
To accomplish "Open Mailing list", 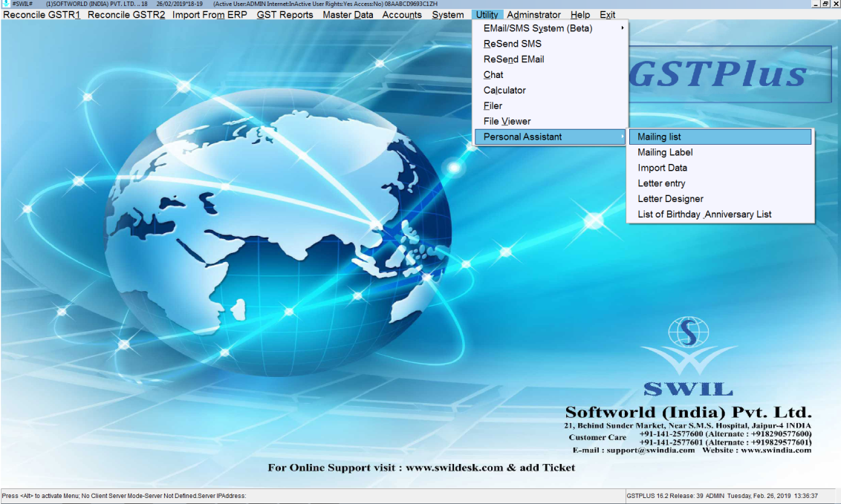I will [x=721, y=137].
